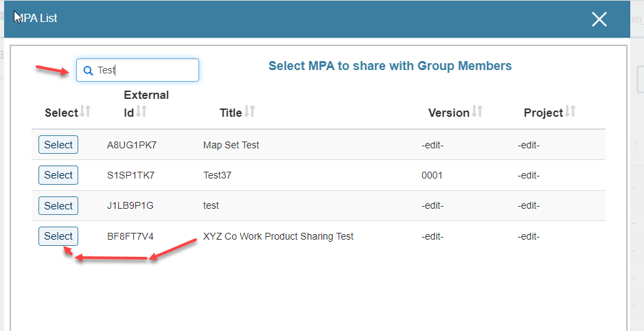Screen dimensions: 644x331
Task: Click the title Map Set Test
Action: [x=231, y=145]
